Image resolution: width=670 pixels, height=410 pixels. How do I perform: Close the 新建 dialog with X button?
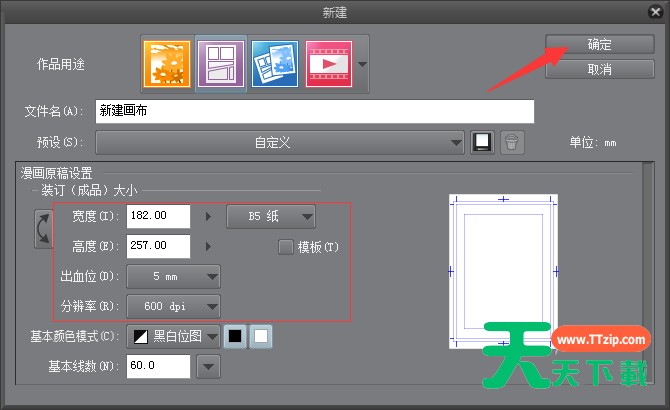tap(655, 12)
